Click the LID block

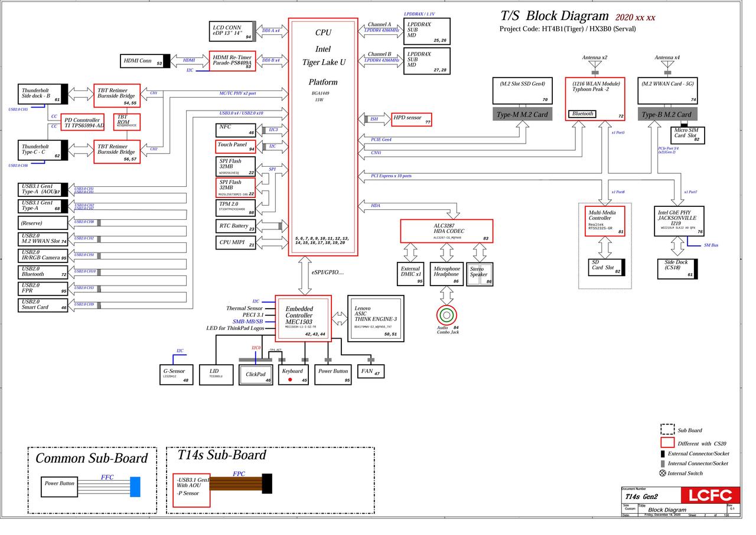pos(217,375)
